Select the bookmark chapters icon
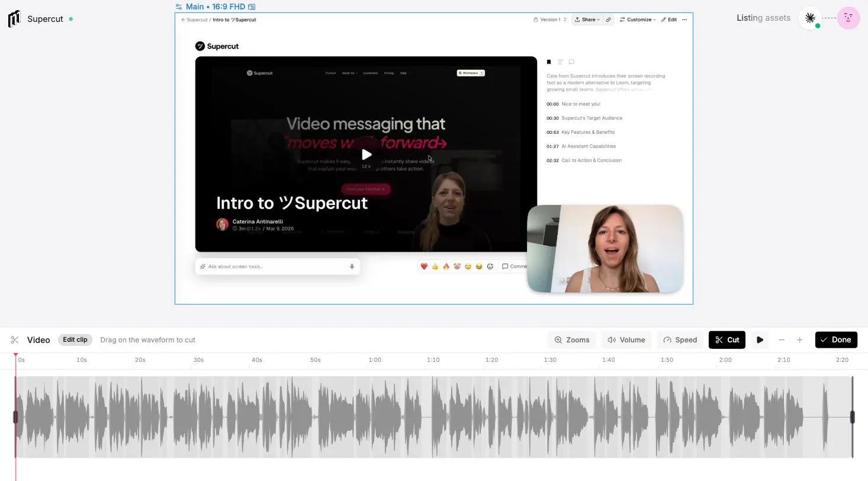 pyautogui.click(x=549, y=62)
